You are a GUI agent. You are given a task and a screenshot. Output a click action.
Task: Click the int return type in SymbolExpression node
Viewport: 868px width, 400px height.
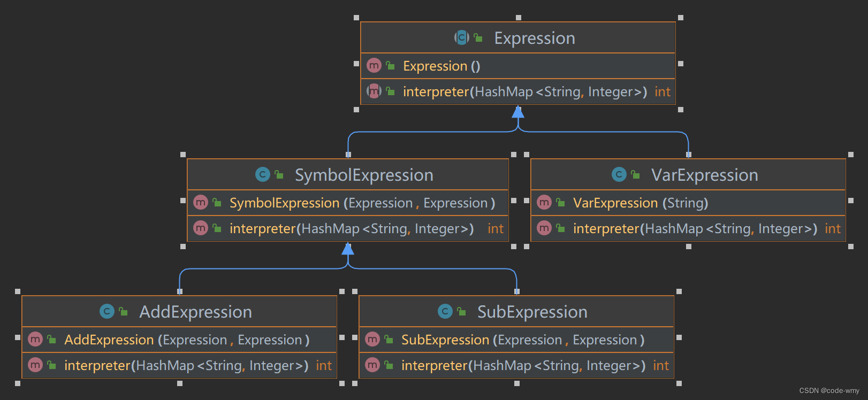tap(496, 229)
